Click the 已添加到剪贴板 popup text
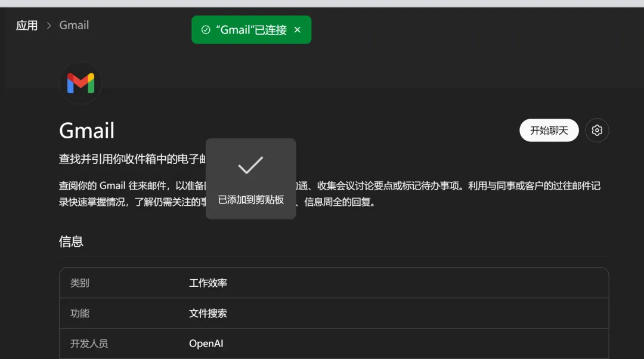The width and height of the screenshot is (644, 359). [251, 200]
